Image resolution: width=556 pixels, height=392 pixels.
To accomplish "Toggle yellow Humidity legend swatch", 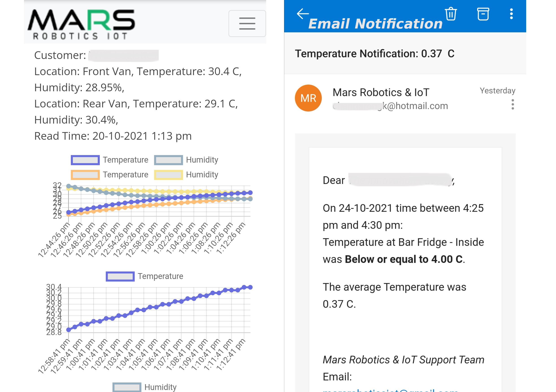I will (x=169, y=175).
